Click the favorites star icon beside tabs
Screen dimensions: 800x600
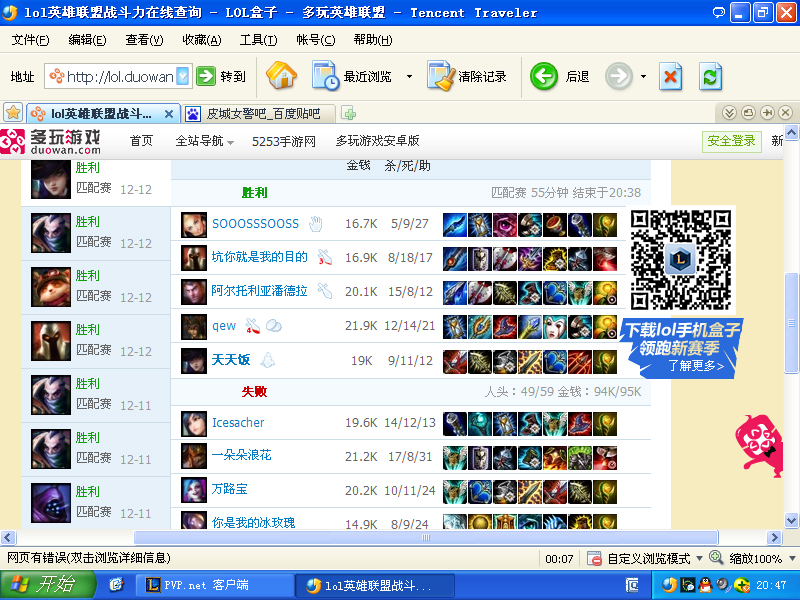13,113
